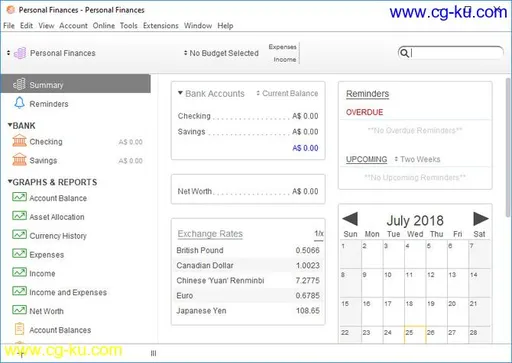The image size is (512, 363).
Task: Click the blue total A$ 0.00 balance
Action: (305, 148)
